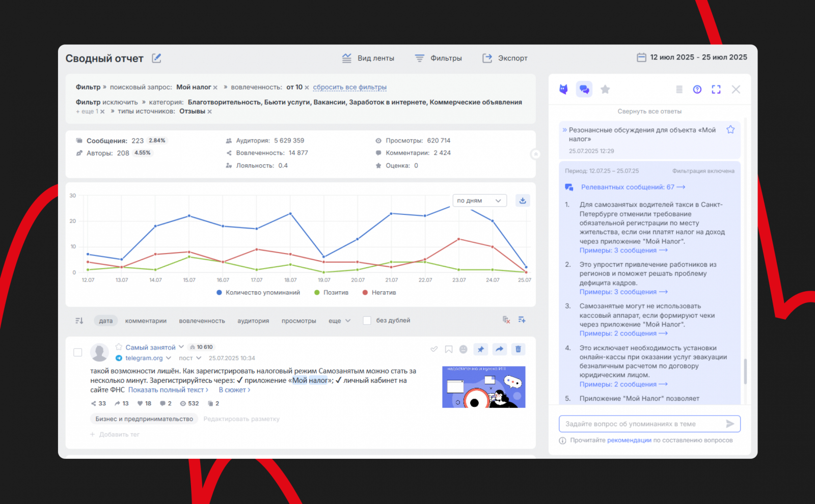Expand the assistant panel to fullscreen
This screenshot has width=815, height=504.
[x=716, y=90]
